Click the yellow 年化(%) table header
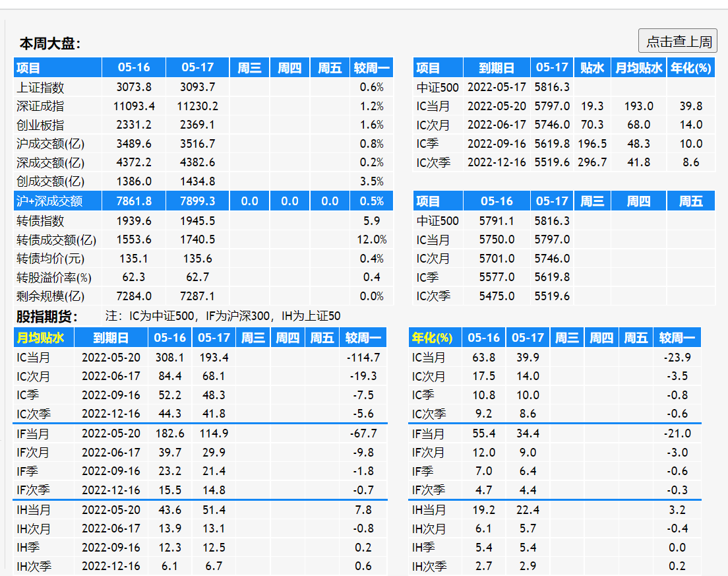Image resolution: width=728 pixels, height=576 pixels. coord(433,338)
